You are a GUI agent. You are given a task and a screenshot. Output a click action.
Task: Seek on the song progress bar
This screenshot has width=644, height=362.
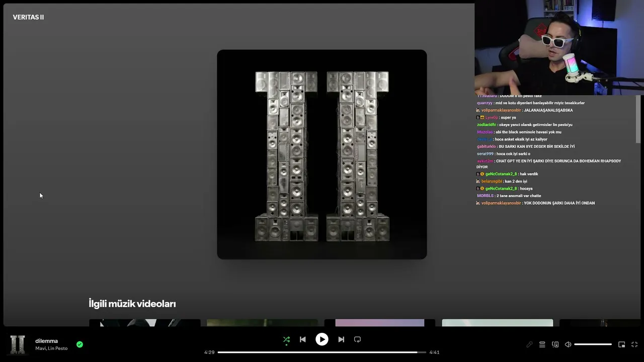click(x=322, y=352)
